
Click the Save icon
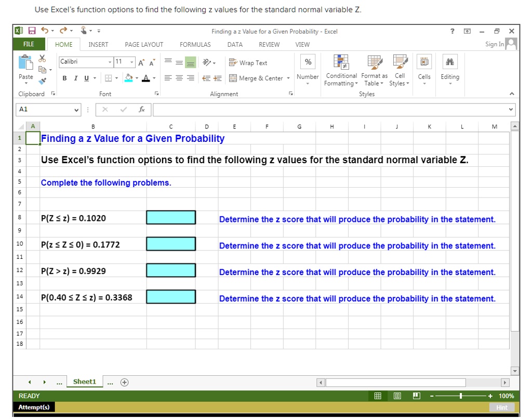(32, 31)
